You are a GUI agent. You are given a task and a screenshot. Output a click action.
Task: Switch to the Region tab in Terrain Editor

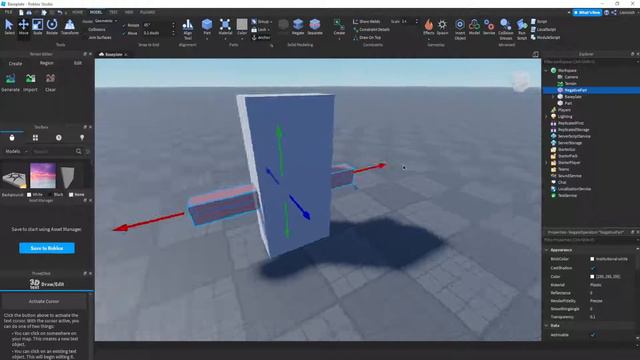(47, 63)
